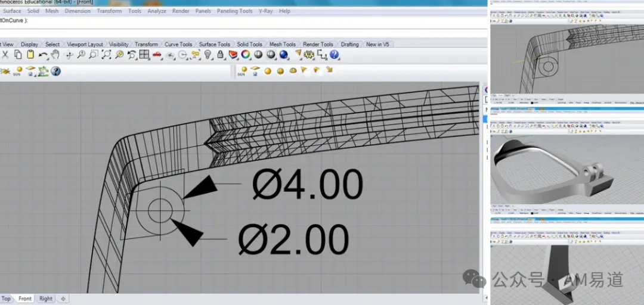Viewport: 644px width, 305px height.
Task: Click the 4 Viewports grid icon
Action: (144, 55)
